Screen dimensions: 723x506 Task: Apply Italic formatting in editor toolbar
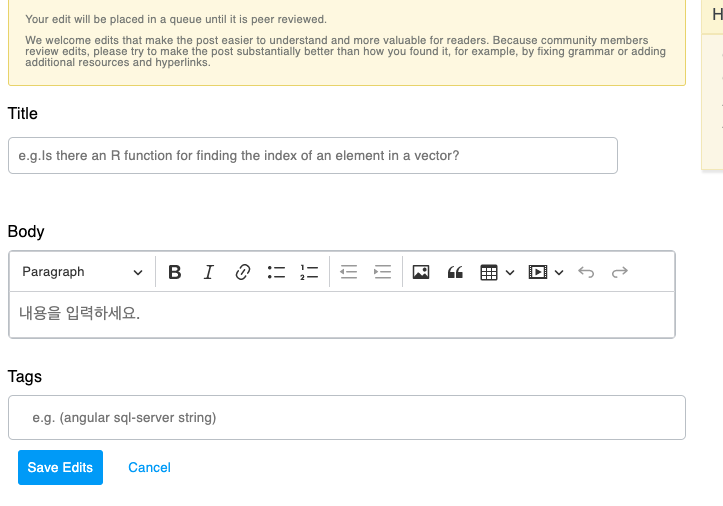(208, 272)
